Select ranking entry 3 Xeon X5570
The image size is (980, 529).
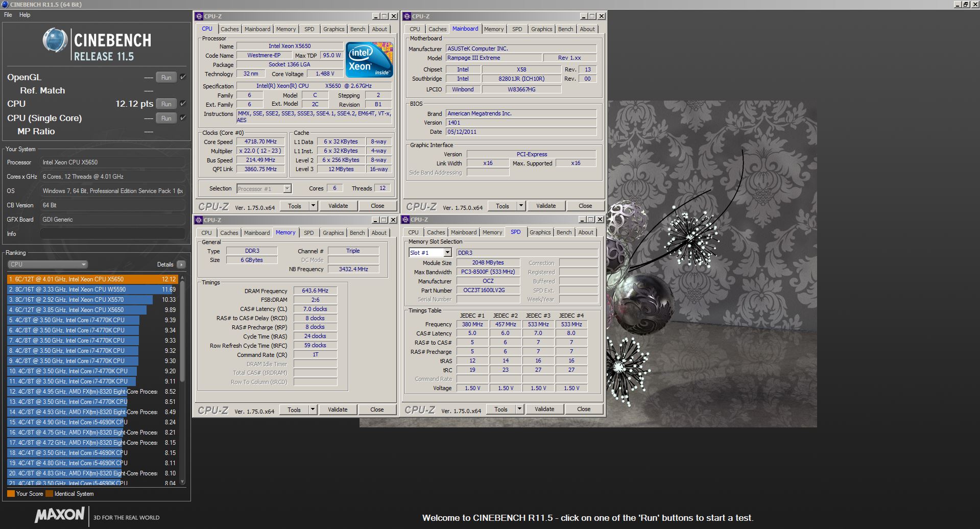point(92,300)
